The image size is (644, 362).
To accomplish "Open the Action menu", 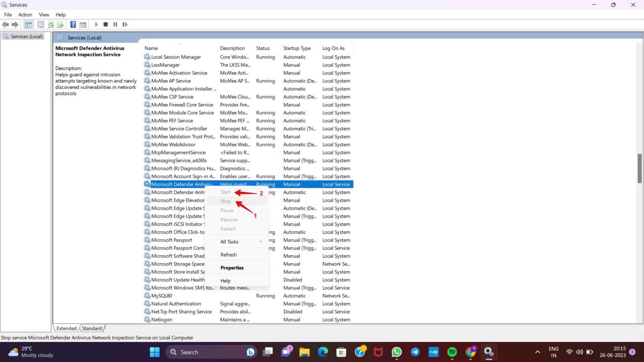I will tap(25, 14).
